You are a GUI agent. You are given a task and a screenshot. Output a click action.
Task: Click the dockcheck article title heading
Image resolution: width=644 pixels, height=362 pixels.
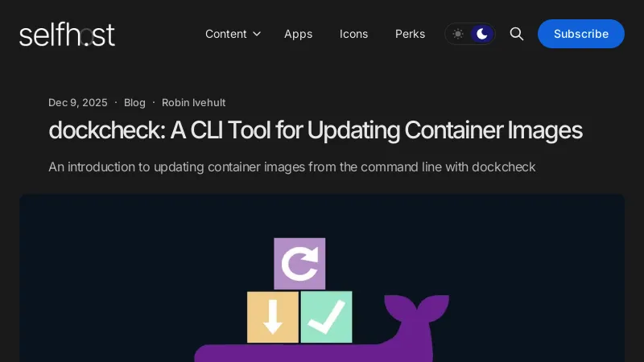pyautogui.click(x=316, y=130)
